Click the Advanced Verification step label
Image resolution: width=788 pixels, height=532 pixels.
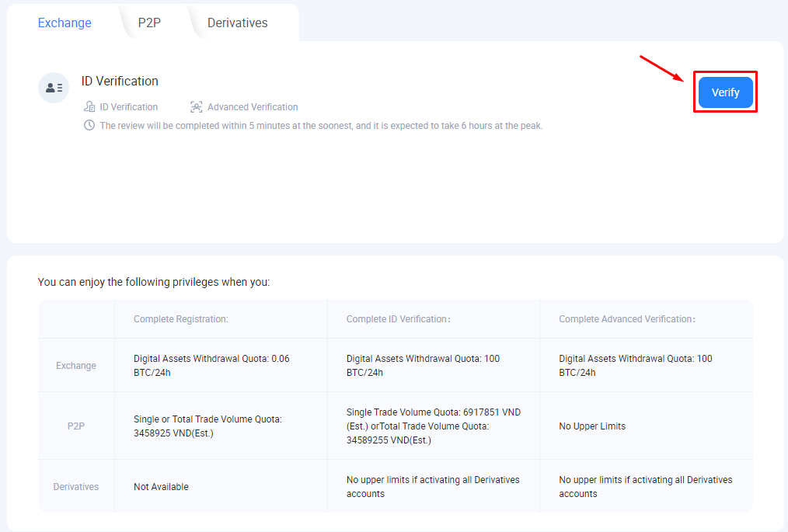[253, 107]
